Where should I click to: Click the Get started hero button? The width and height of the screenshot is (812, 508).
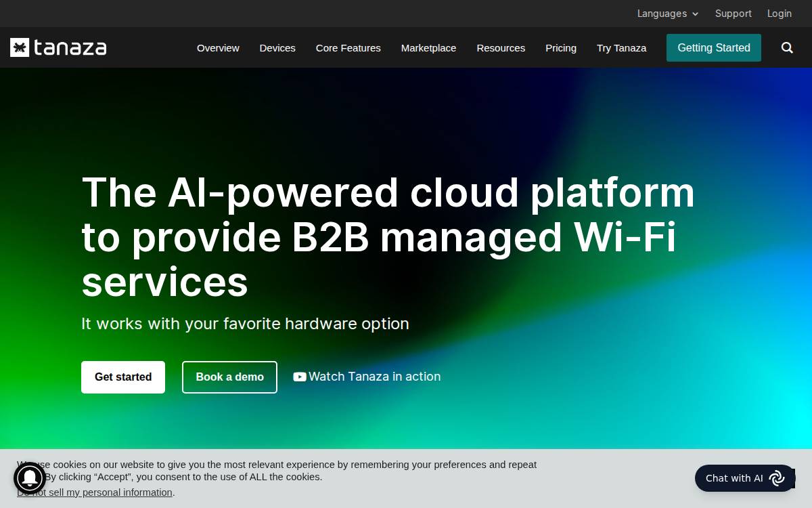(x=123, y=377)
